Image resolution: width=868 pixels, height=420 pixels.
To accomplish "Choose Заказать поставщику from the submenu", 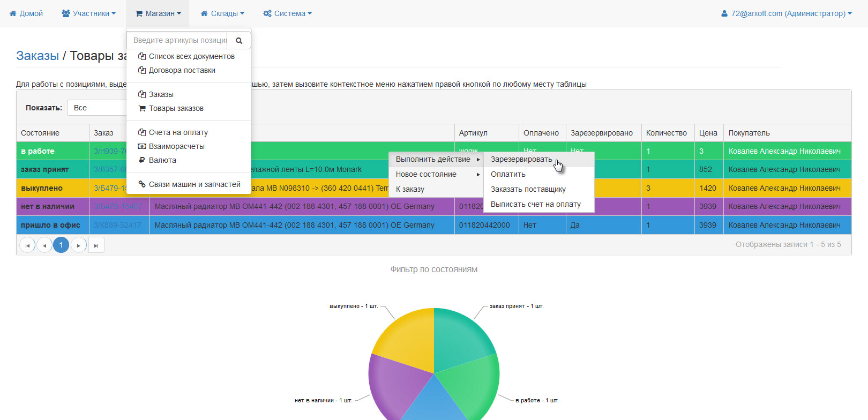I will [x=528, y=189].
